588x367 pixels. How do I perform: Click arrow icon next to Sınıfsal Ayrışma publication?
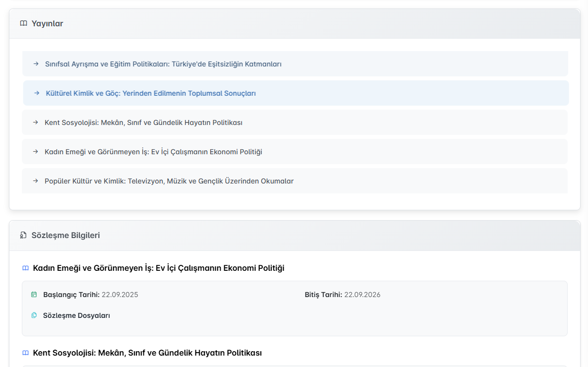click(36, 64)
